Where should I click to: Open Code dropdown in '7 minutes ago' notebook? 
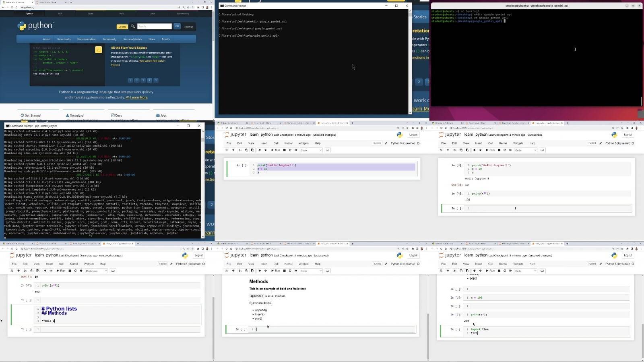click(x=311, y=271)
